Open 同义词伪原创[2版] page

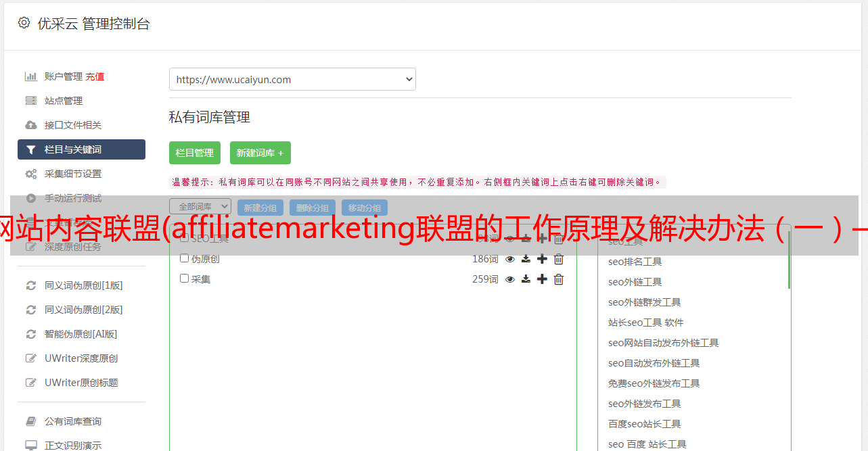pos(84,310)
